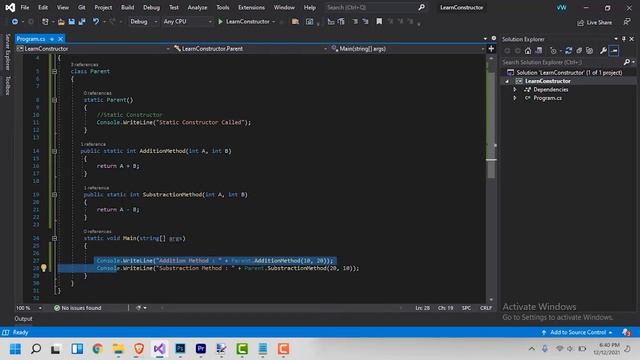Open the Analyze menu
640x360 pixels.
197,7
